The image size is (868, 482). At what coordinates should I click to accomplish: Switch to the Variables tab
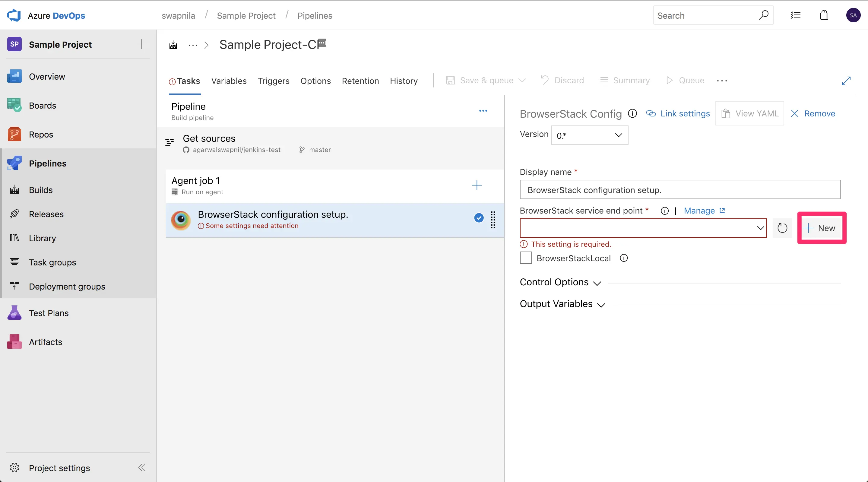tap(229, 81)
